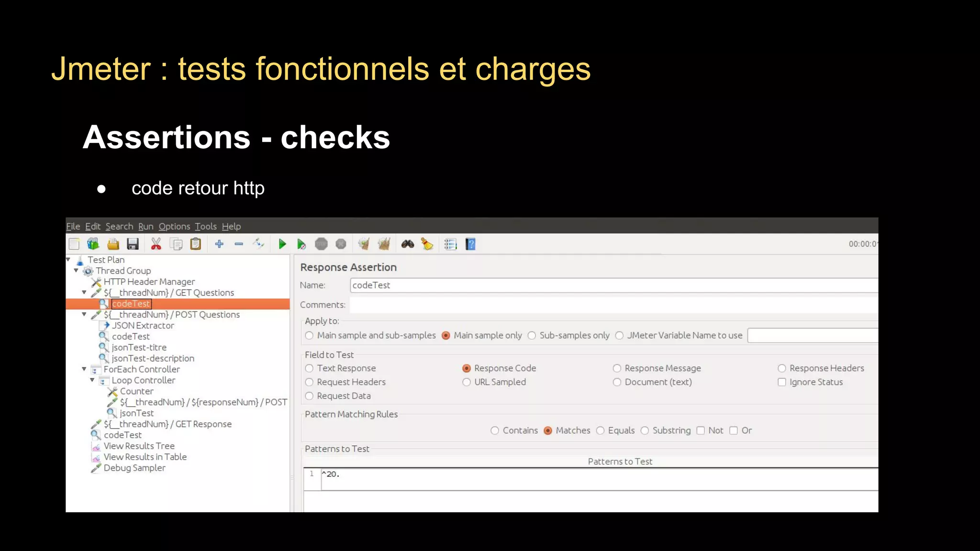Open the Edit menu
The height and width of the screenshot is (551, 980).
[x=93, y=227]
